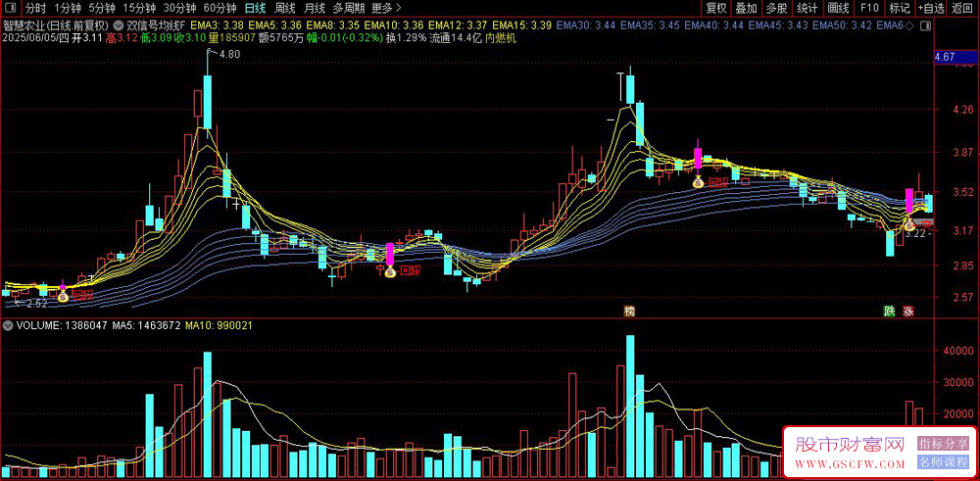This screenshot has height=481, width=980.
Task: Click the money bag signal icon under the first magenta candle
Action: click(x=390, y=271)
